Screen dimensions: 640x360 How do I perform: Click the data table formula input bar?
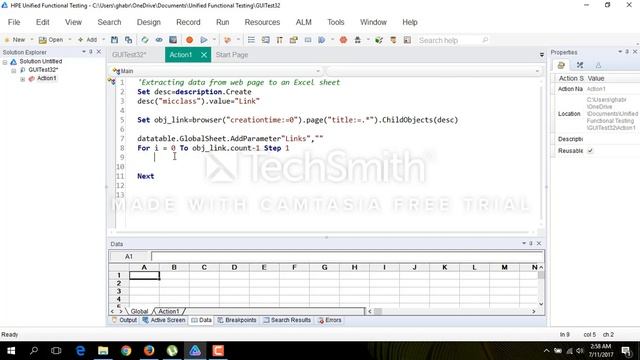tap(347, 256)
